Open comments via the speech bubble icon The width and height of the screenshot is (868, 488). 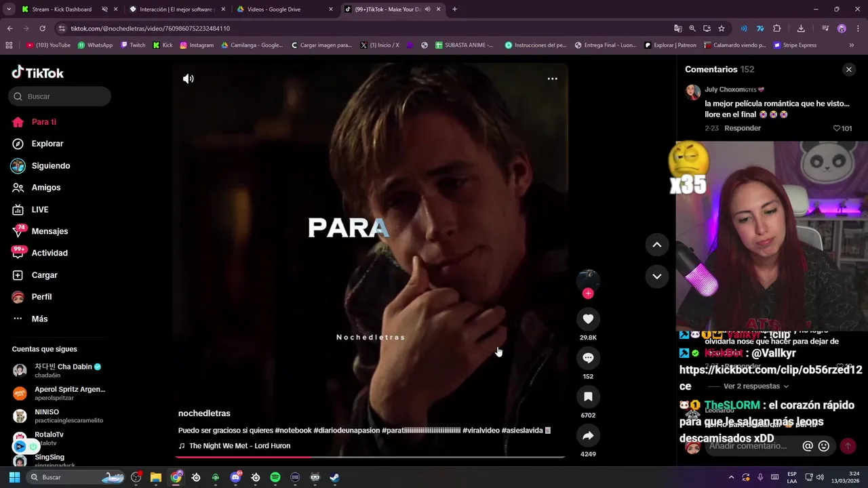(x=588, y=358)
